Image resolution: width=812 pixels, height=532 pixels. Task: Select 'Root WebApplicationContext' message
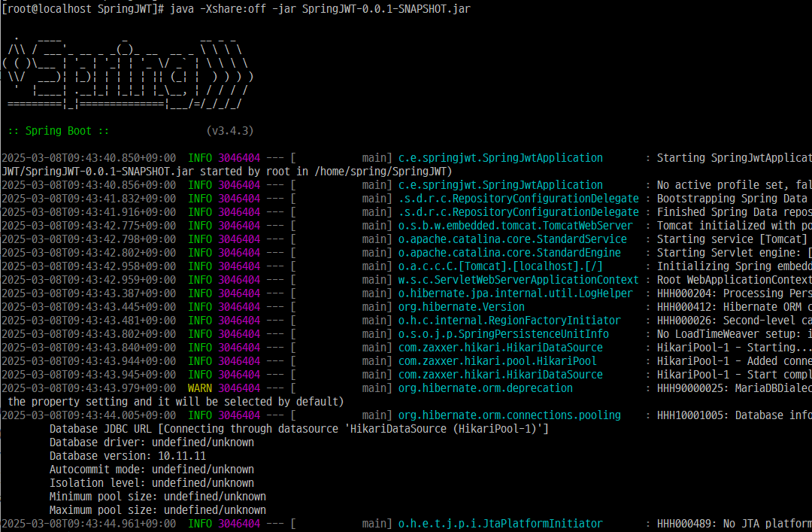(734, 279)
